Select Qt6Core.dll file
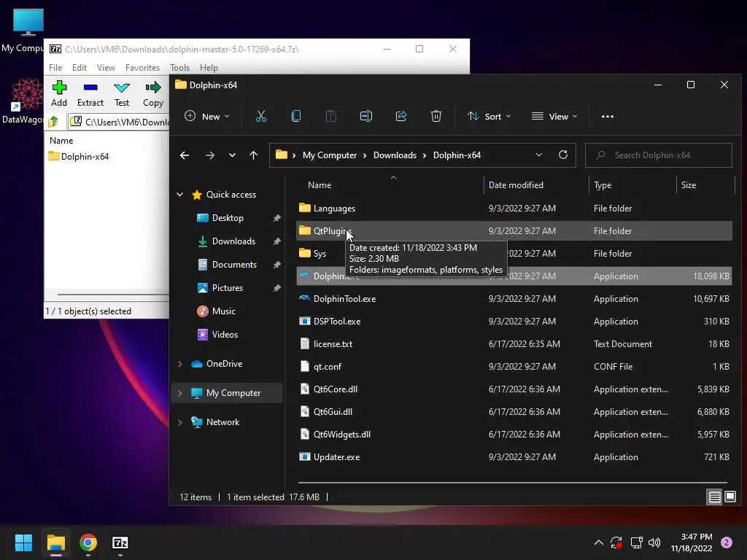The width and height of the screenshot is (747, 560). 514,389
